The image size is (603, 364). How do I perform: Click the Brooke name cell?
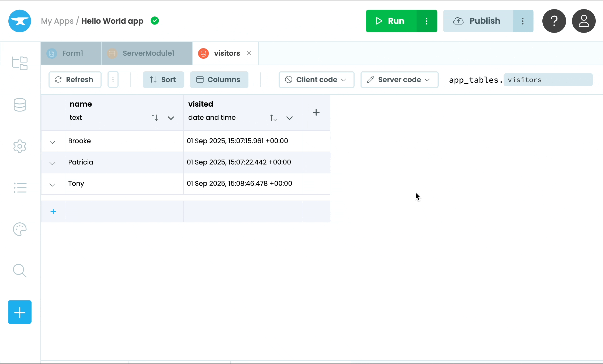(x=124, y=141)
